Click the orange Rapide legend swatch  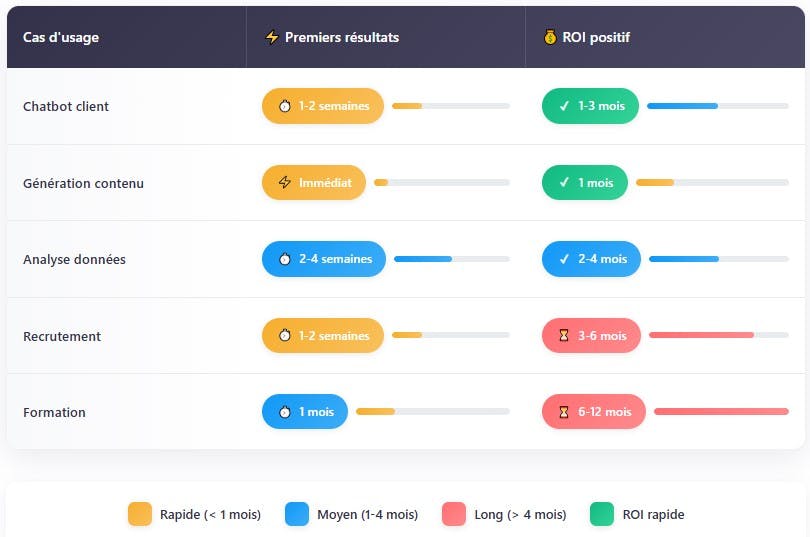140,514
